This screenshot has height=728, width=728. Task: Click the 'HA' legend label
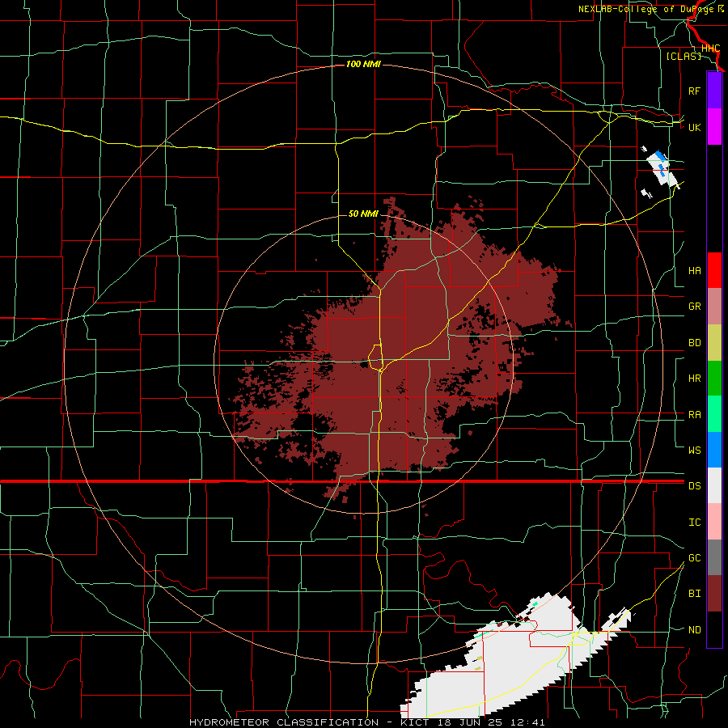694,271
